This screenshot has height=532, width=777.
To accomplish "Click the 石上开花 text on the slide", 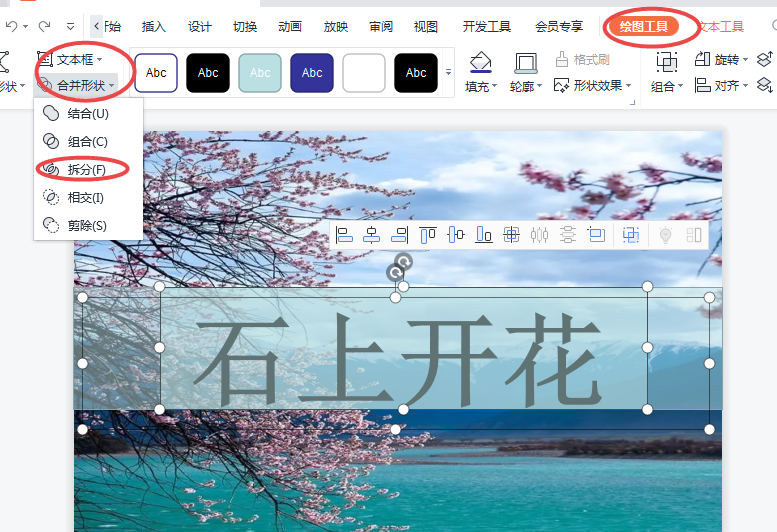I will pyautogui.click(x=397, y=358).
